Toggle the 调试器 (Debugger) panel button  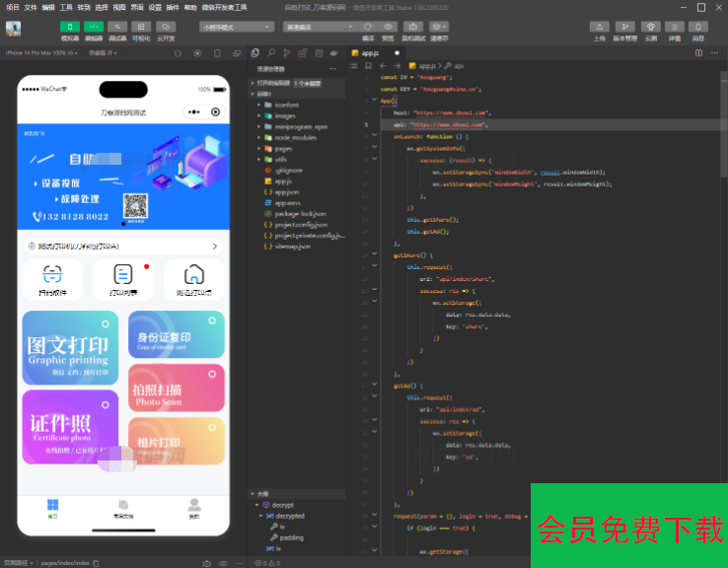(117, 27)
